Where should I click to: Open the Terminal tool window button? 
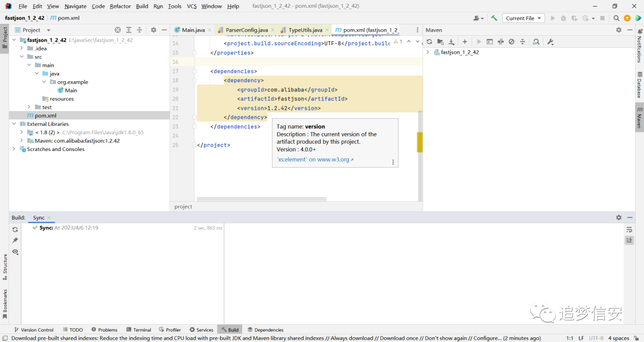point(139,329)
